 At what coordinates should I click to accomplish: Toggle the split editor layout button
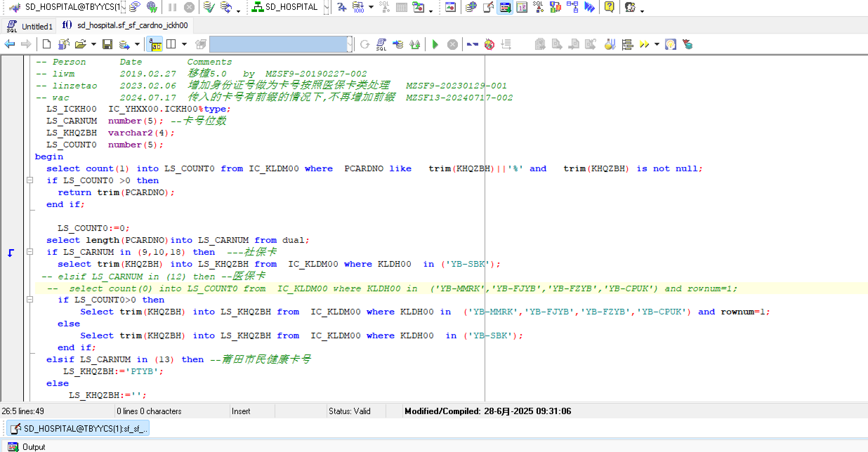click(171, 45)
